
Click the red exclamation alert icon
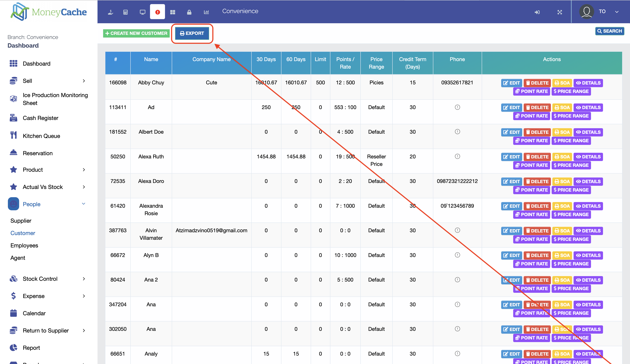coord(157,12)
